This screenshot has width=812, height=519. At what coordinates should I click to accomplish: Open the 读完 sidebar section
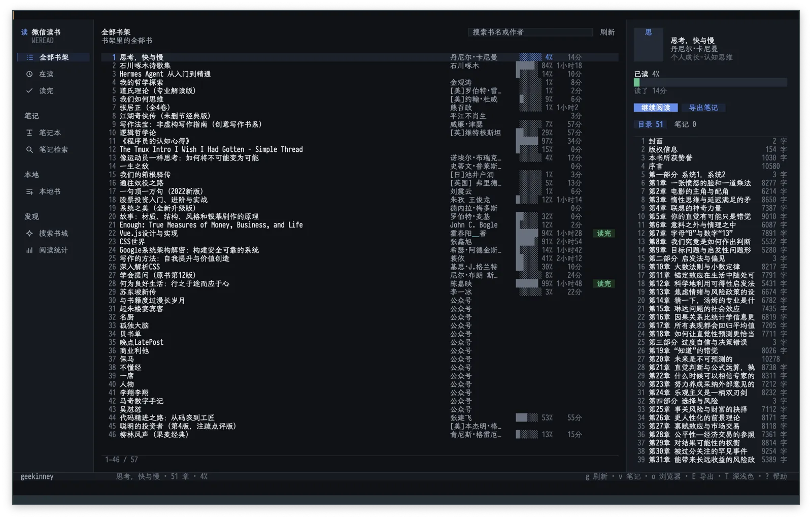point(53,91)
